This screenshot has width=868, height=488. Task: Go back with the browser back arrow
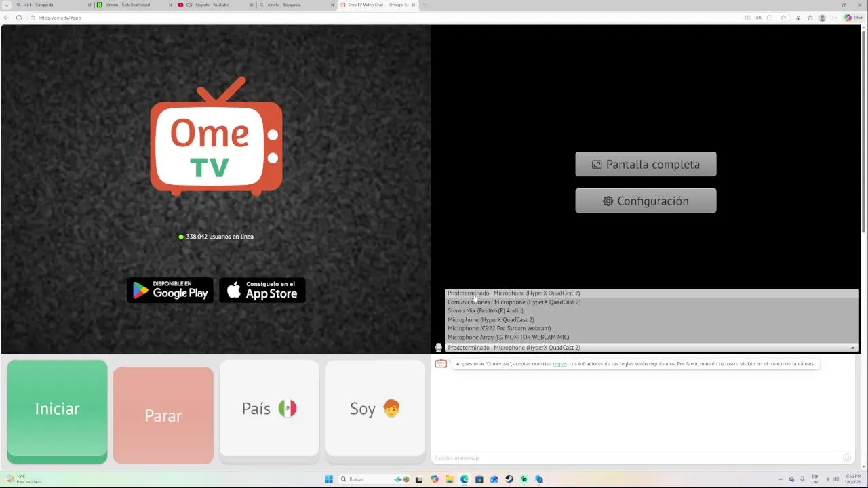[7, 18]
